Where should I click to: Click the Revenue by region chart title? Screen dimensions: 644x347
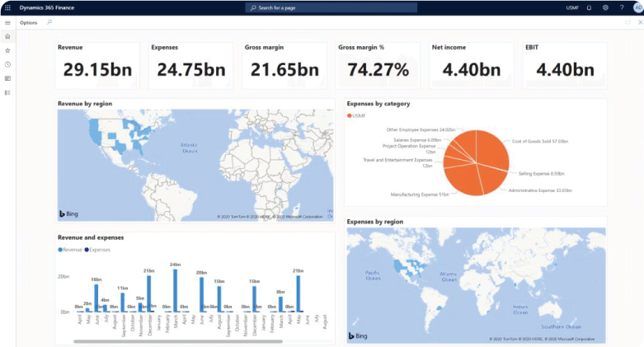pos(85,104)
